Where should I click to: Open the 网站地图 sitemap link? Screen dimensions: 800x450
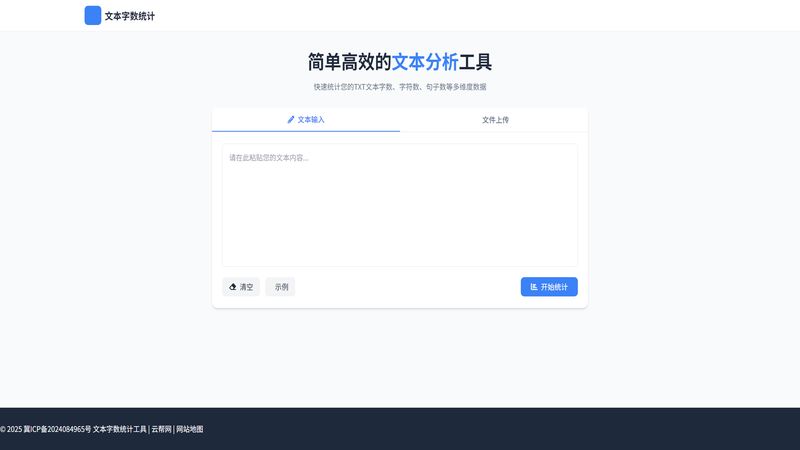(190, 429)
